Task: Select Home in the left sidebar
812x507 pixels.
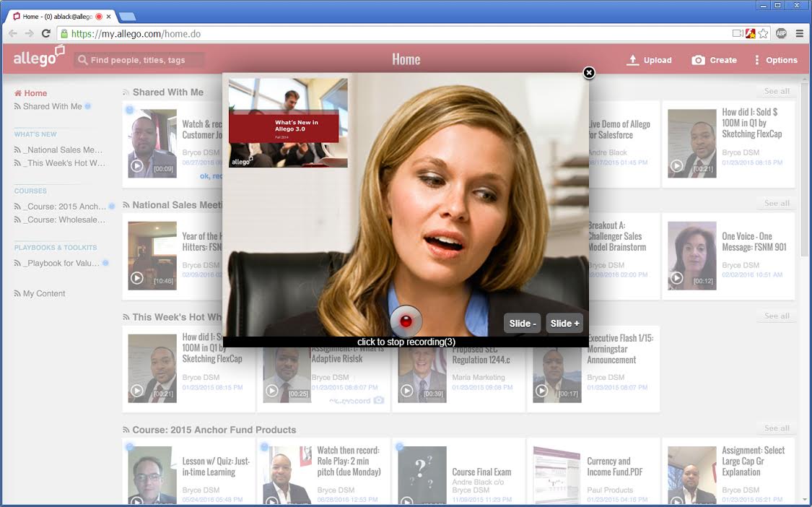Action: pyautogui.click(x=30, y=93)
